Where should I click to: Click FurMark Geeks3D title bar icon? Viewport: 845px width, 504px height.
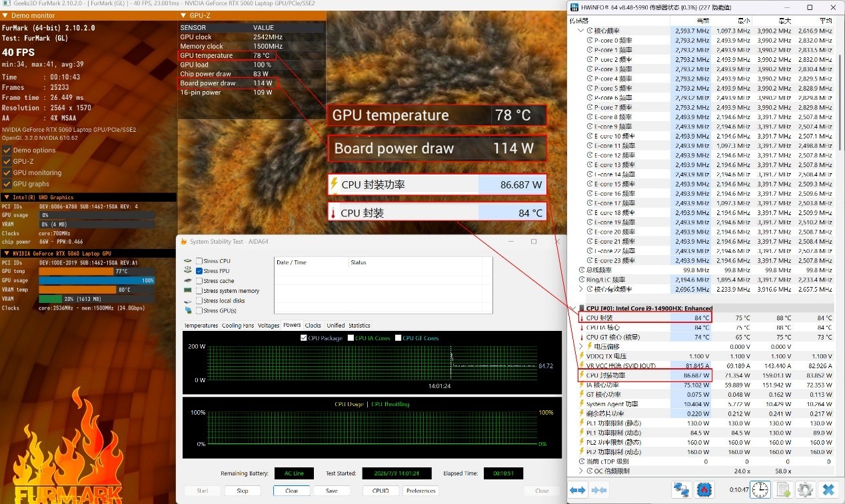pos(6,3)
